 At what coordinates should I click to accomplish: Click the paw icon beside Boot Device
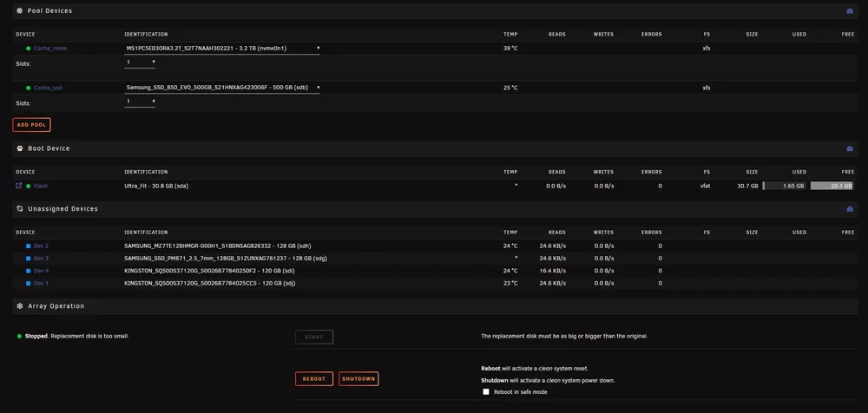[20, 148]
